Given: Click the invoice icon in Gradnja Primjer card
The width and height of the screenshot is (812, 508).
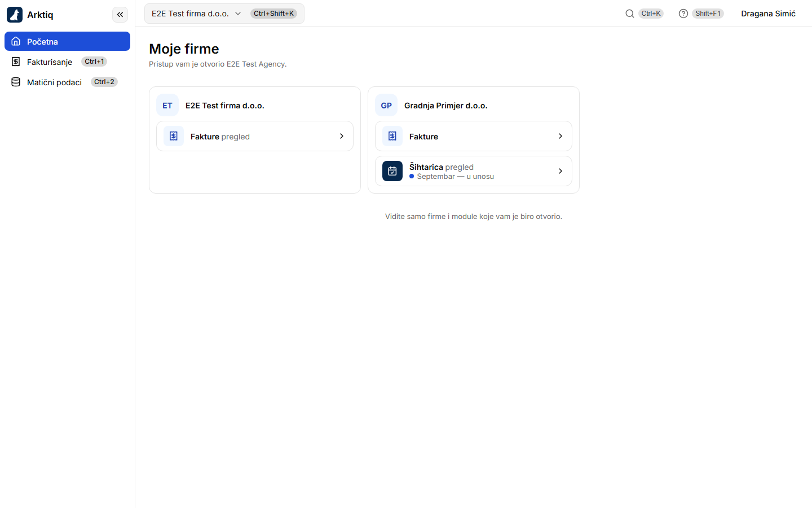Looking at the screenshot, I should [x=392, y=136].
